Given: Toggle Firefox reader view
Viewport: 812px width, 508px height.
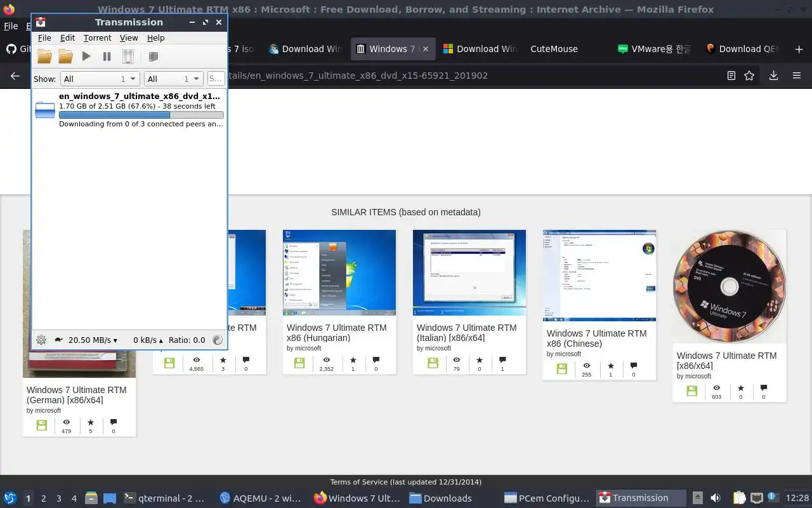Looking at the screenshot, I should pyautogui.click(x=731, y=76).
